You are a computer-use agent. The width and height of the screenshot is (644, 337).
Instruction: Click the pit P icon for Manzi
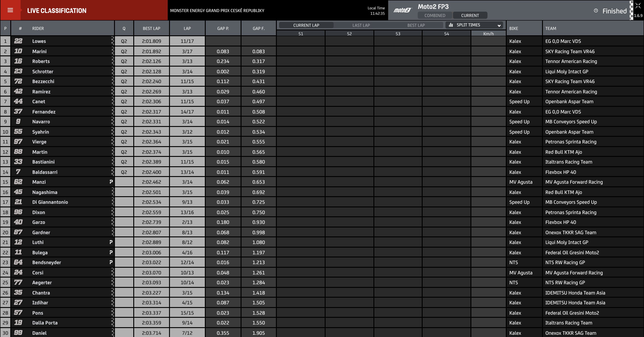pyautogui.click(x=111, y=182)
